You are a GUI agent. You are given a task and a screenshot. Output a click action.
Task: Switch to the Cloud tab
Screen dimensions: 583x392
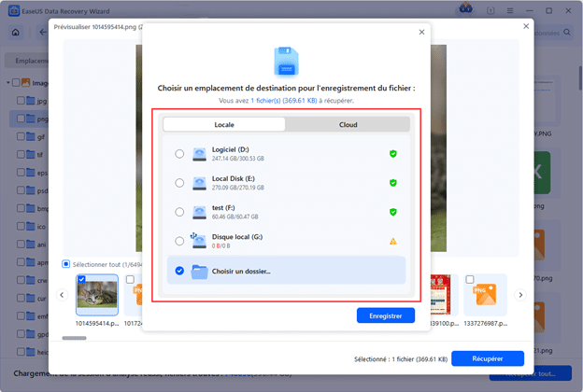coord(348,125)
